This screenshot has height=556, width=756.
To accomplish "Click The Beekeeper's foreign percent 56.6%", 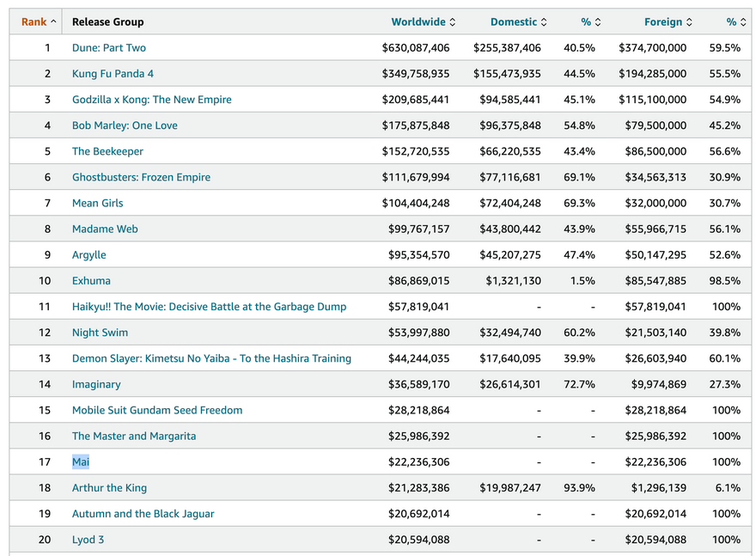I will 725,151.
